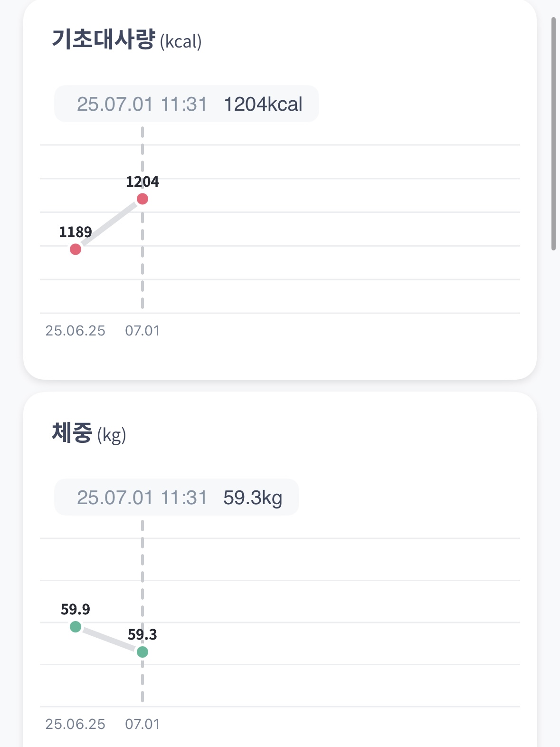Click the red 1189 data point dot

tap(76, 249)
